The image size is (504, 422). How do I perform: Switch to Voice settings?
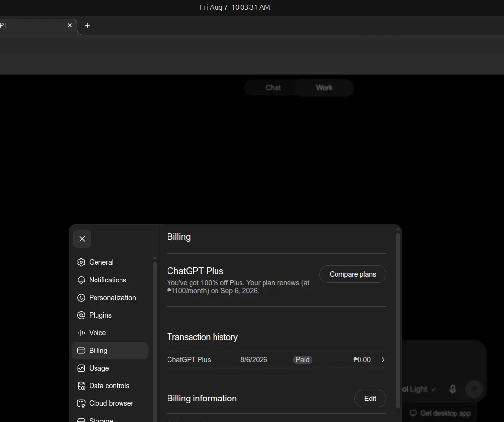pos(110,333)
